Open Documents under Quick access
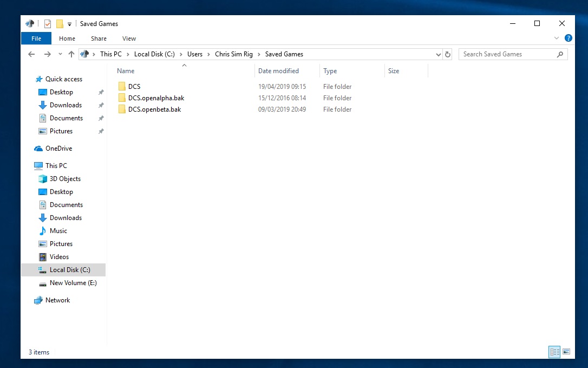This screenshot has width=588, height=368. pyautogui.click(x=66, y=118)
